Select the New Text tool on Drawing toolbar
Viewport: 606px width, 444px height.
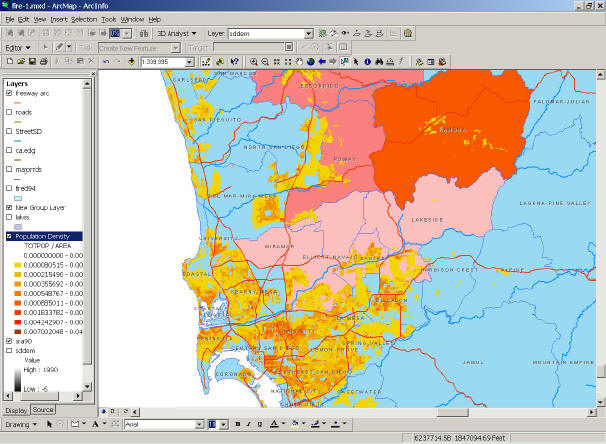[x=95, y=424]
